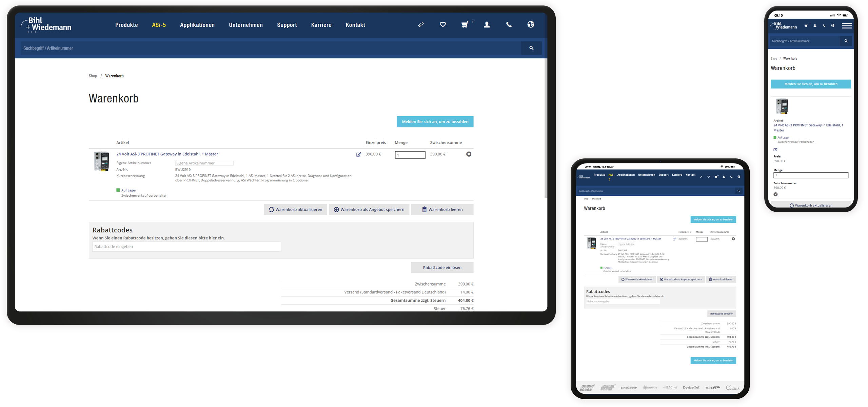Open the hamburger menu on the phone view
Viewport: 868px width, 407px height.
click(847, 26)
